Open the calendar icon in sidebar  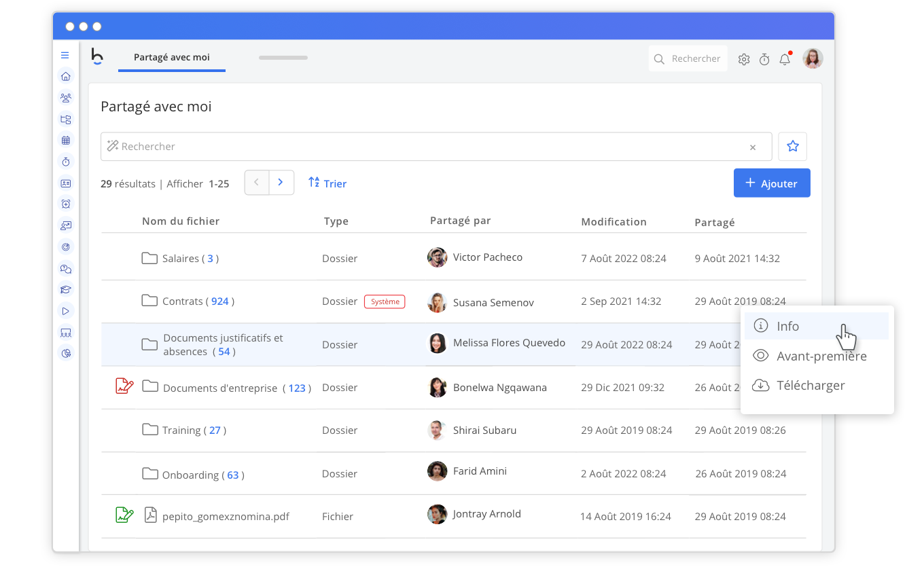coord(66,141)
